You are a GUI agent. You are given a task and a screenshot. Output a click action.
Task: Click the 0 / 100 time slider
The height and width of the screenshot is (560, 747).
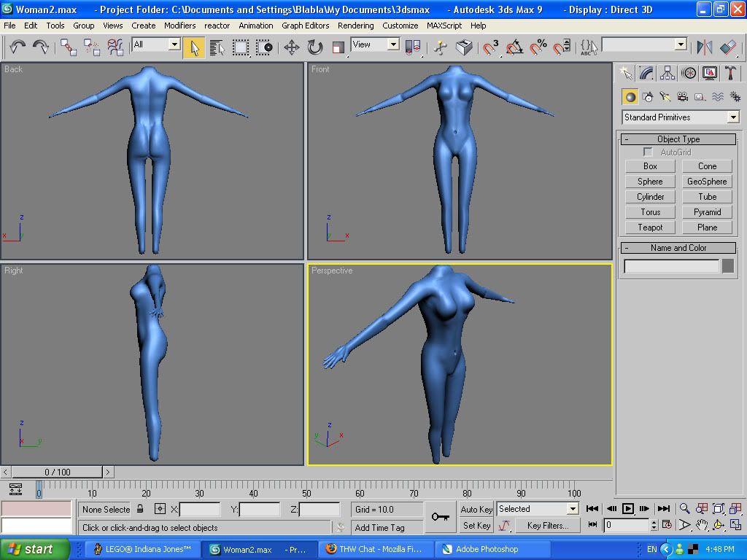pyautogui.click(x=57, y=472)
